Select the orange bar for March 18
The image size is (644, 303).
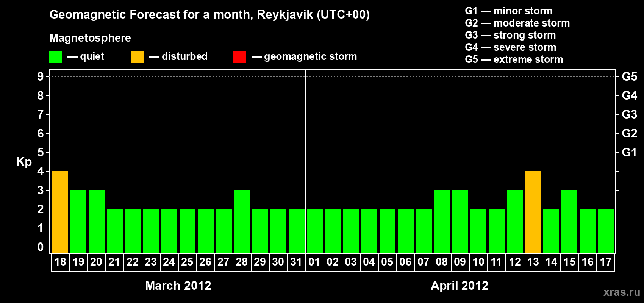[60, 212]
